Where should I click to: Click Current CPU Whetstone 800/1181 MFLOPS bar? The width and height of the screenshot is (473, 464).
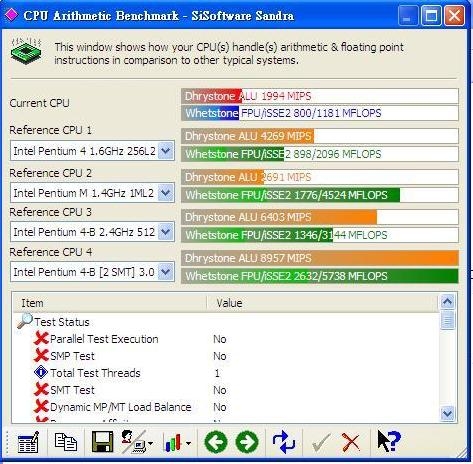(x=320, y=113)
